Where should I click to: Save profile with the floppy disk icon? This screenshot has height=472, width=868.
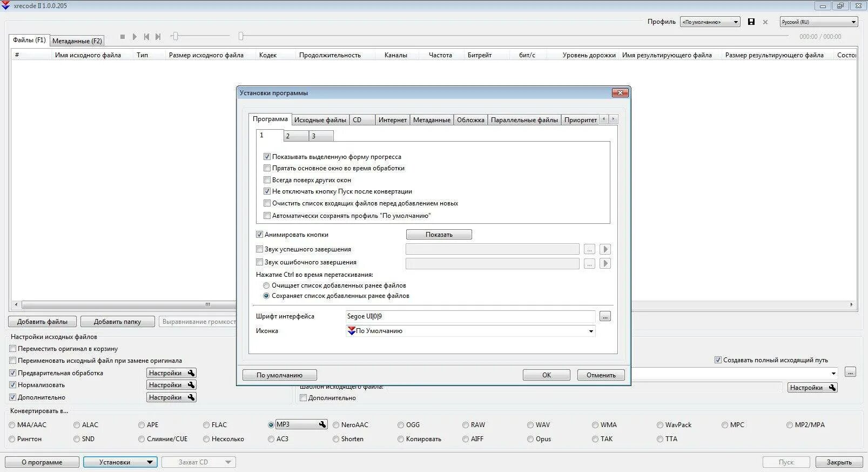tap(751, 22)
